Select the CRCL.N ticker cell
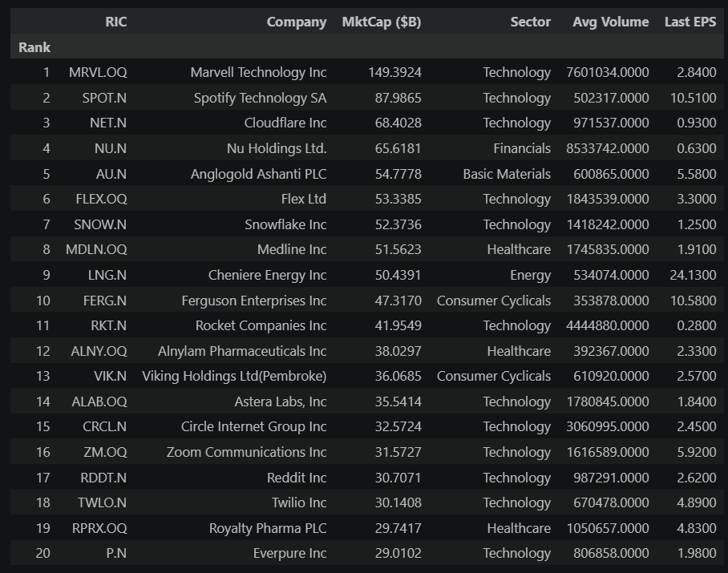This screenshot has width=728, height=573. pos(104,427)
